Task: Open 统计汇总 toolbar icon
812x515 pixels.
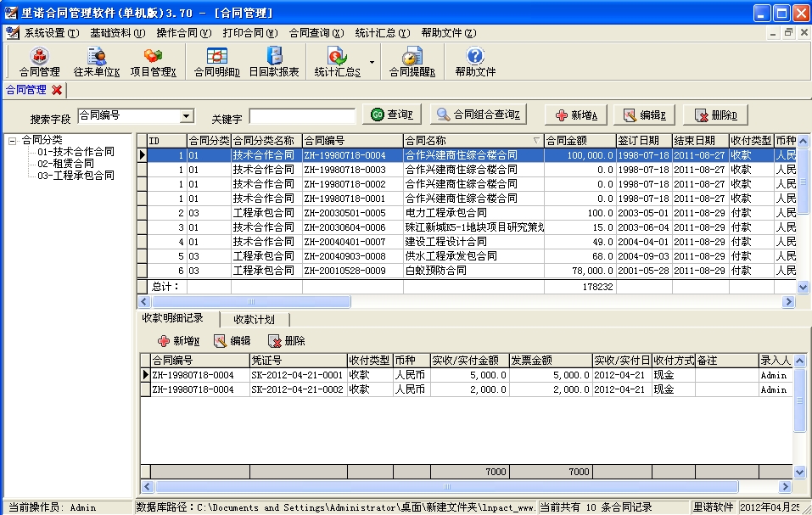Action: tap(337, 61)
